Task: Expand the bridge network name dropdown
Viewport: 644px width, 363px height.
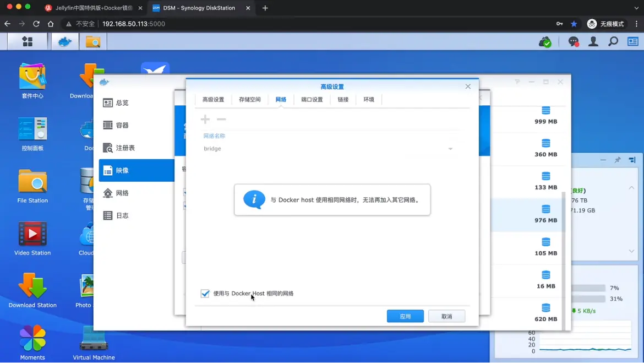Action: click(450, 149)
